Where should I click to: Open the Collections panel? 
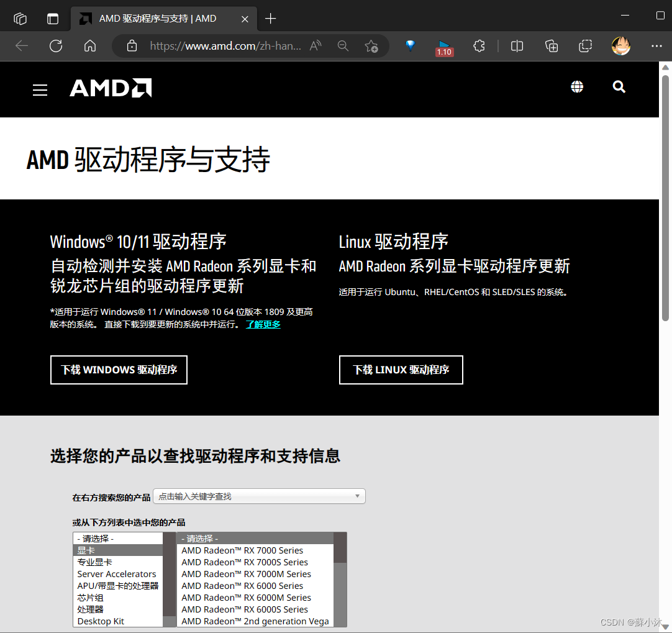(x=551, y=45)
